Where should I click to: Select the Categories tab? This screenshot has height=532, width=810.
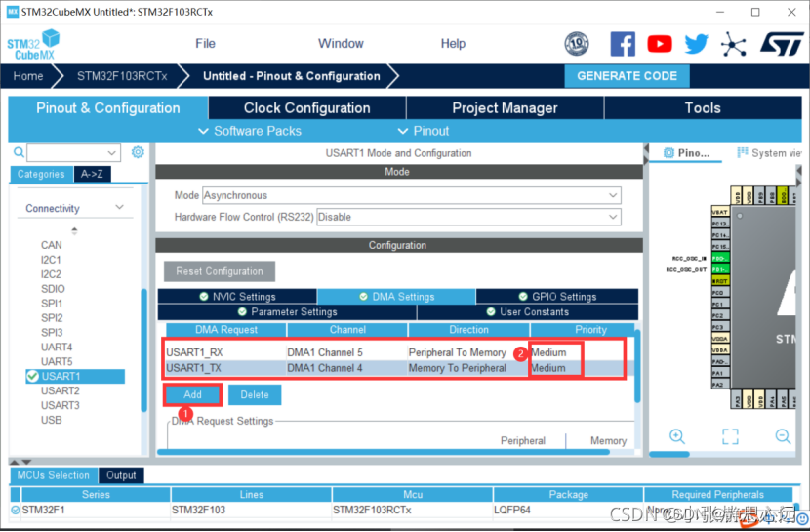(41, 174)
